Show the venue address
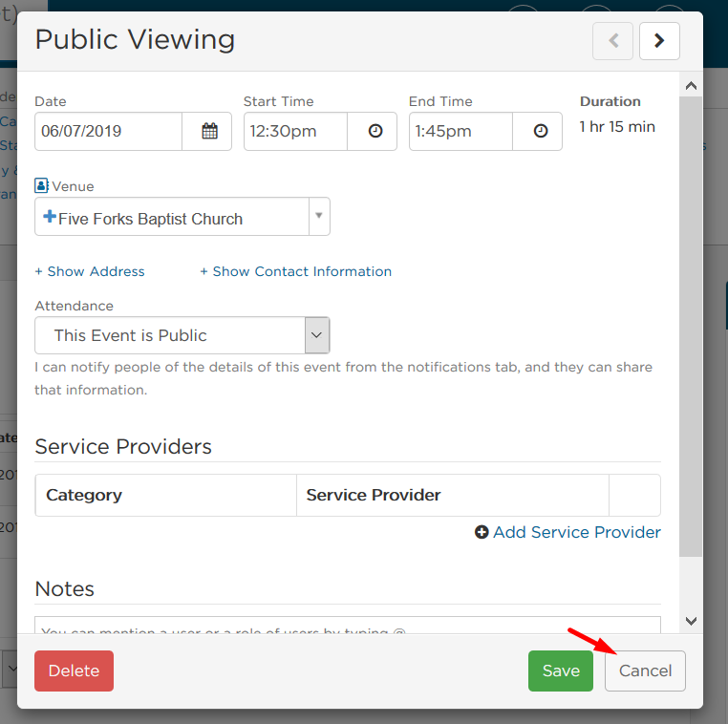This screenshot has width=728, height=724. pyautogui.click(x=90, y=271)
